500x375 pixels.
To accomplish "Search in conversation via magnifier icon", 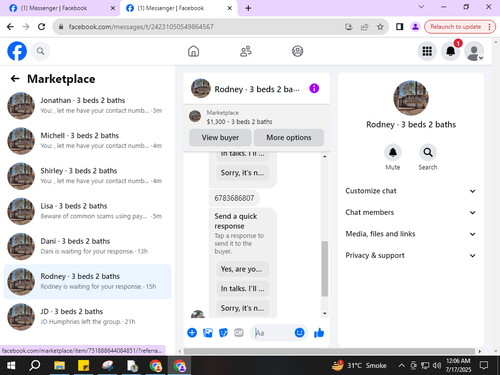I will [428, 152].
